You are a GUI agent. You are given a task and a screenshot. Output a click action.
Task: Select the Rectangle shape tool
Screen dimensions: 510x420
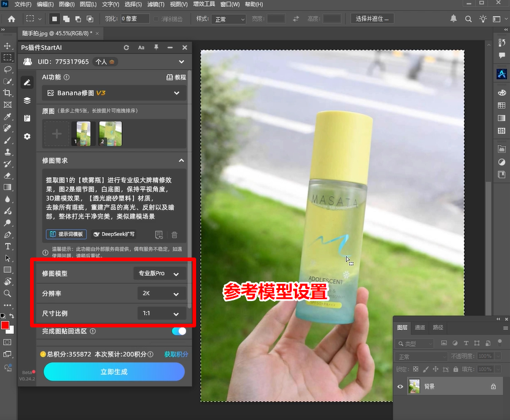point(7,270)
